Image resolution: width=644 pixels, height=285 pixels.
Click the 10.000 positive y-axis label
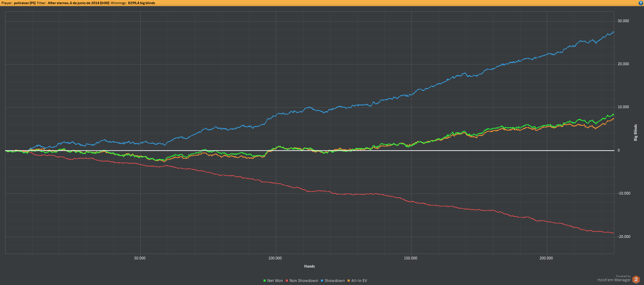point(623,107)
